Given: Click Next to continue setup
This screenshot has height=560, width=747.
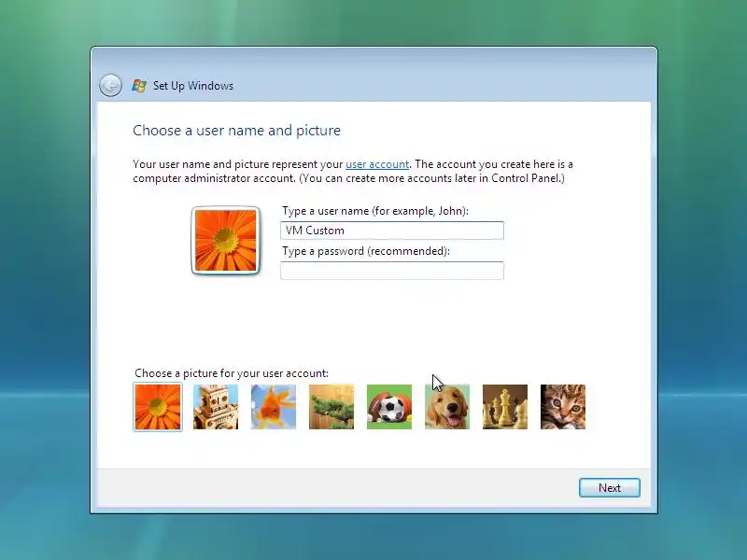Looking at the screenshot, I should coord(610,488).
